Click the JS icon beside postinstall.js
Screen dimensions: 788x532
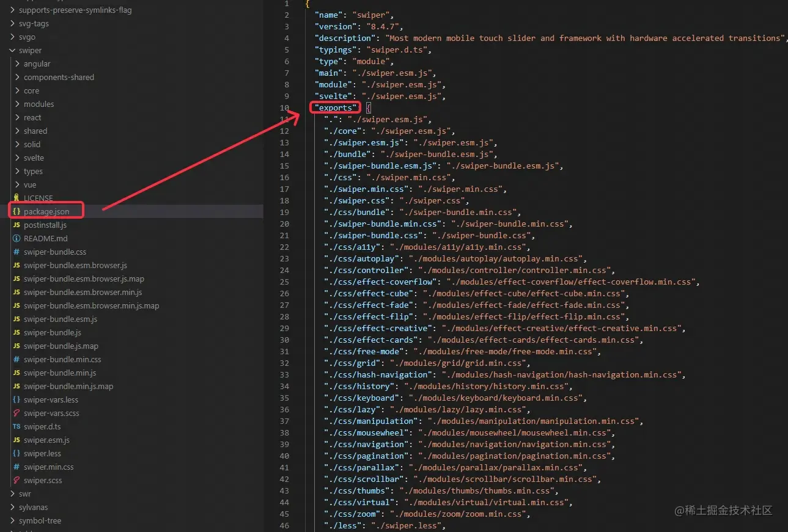tap(17, 225)
